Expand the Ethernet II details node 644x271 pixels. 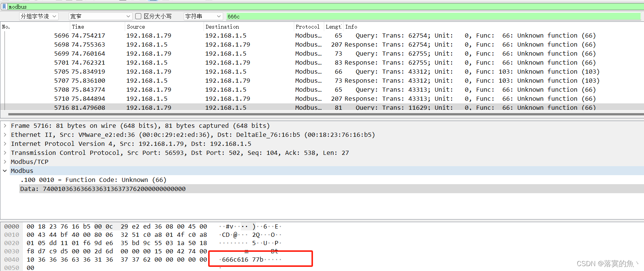5,135
